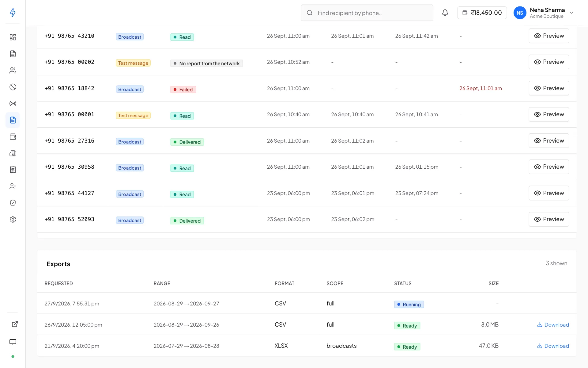Click the lightning bolt app logo
Viewport: 588px width, 368px height.
(13, 13)
